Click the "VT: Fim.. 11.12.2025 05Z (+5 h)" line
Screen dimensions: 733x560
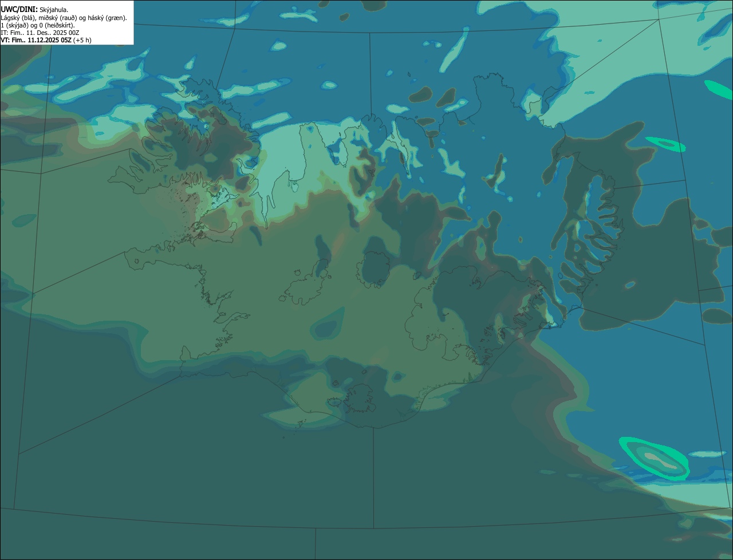(46, 40)
